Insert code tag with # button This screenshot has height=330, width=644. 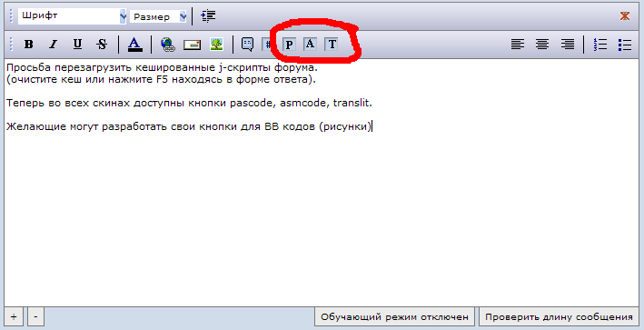click(x=267, y=44)
